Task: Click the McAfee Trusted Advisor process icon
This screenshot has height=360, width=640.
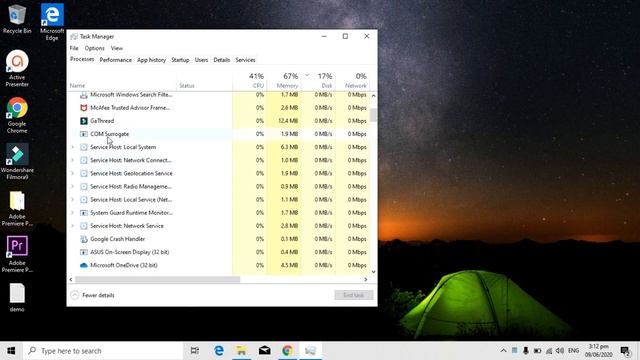Action: tap(84, 108)
